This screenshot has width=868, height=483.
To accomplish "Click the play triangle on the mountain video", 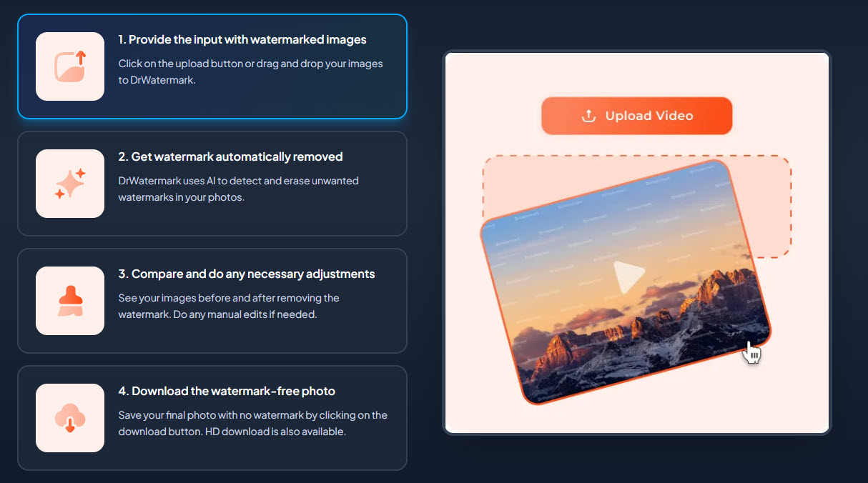I will coord(629,277).
